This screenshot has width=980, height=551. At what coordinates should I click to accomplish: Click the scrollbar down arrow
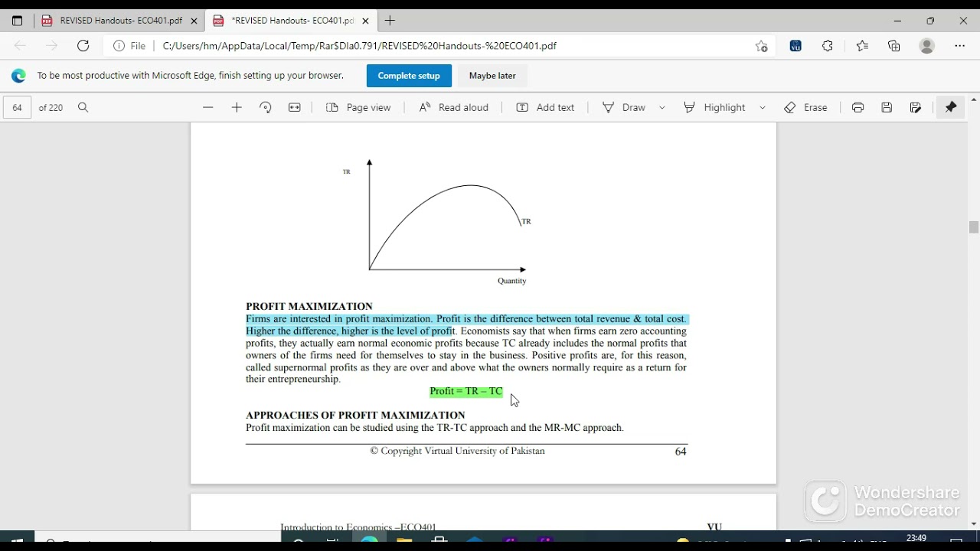(974, 524)
